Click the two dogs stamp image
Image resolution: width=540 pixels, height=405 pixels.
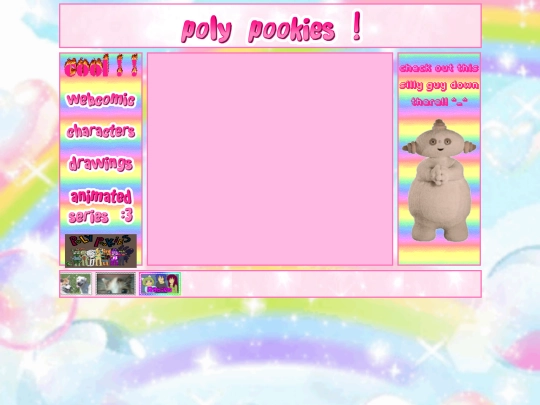(76, 284)
